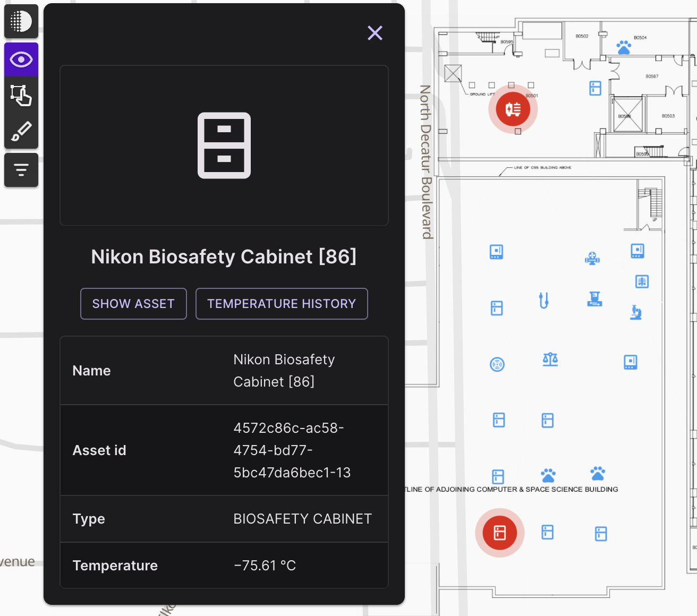Click freezer icon left of the tubing probe icon
Image resolution: width=697 pixels, height=616 pixels.
click(497, 308)
